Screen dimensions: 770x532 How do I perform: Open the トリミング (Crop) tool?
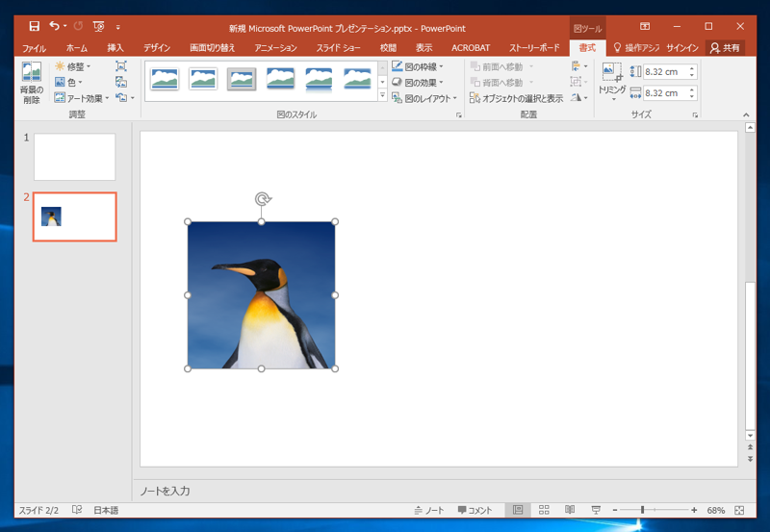pyautogui.click(x=611, y=78)
